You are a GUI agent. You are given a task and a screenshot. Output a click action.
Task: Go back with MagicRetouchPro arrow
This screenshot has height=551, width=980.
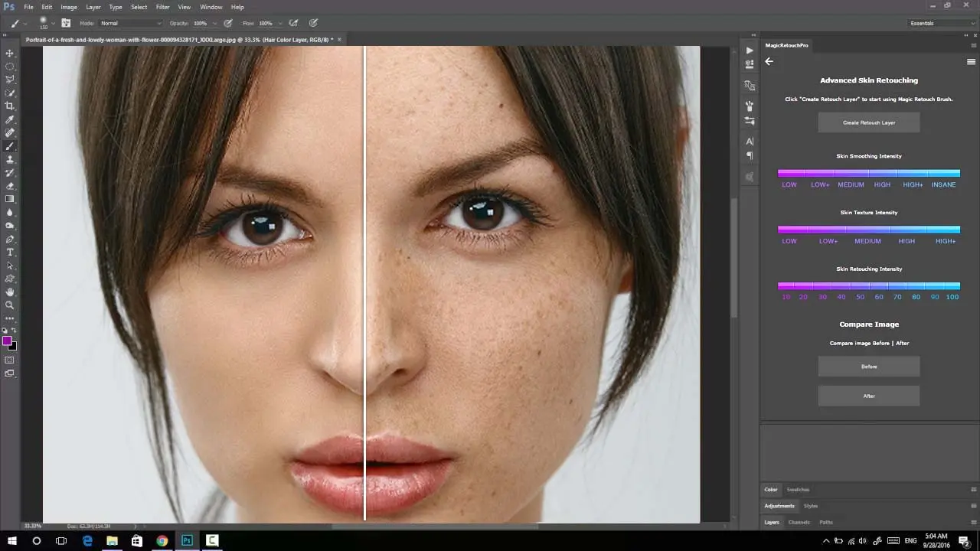pos(769,61)
